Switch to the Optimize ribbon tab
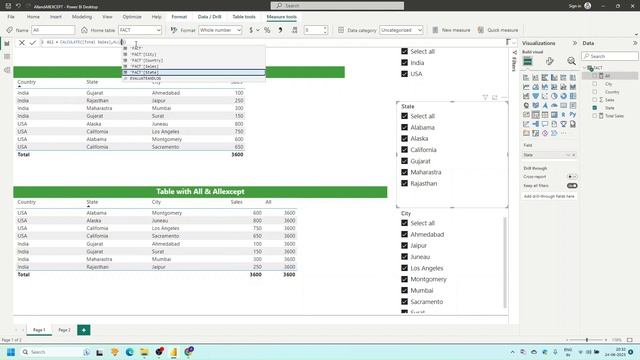 [132, 17]
